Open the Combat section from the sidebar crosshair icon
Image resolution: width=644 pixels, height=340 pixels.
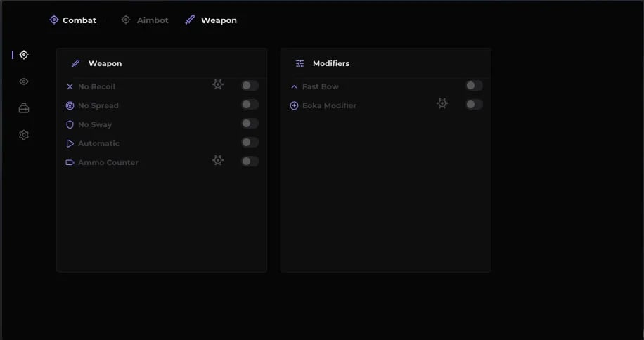(24, 55)
